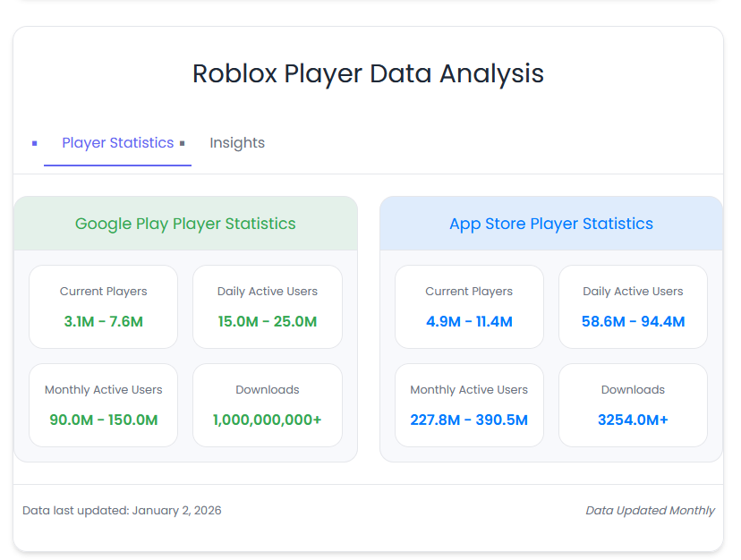Click the App Store Player Statistics header
741x560 pixels.
551,224
